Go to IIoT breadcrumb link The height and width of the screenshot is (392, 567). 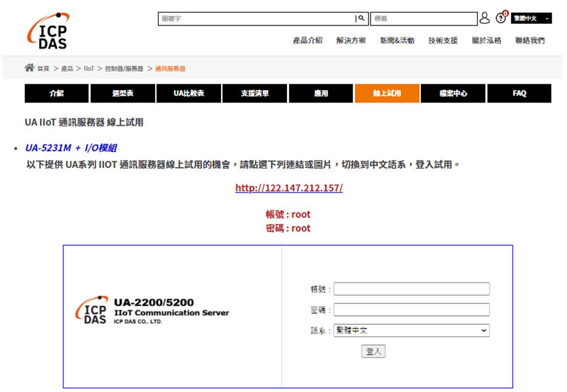89,69
